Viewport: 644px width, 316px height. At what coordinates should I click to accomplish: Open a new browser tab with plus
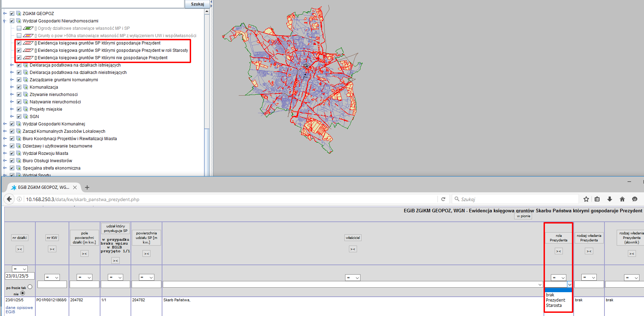[x=87, y=187]
